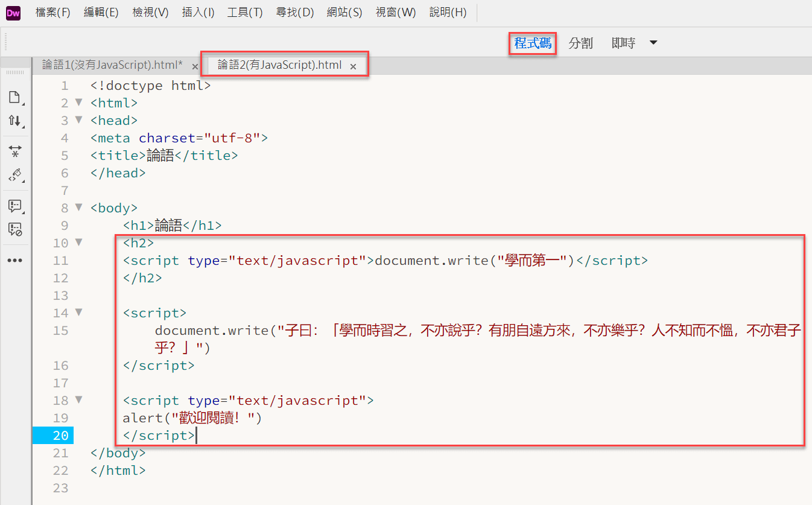Click line number 23 in the gutter
This screenshot has height=505, width=812.
(61, 488)
